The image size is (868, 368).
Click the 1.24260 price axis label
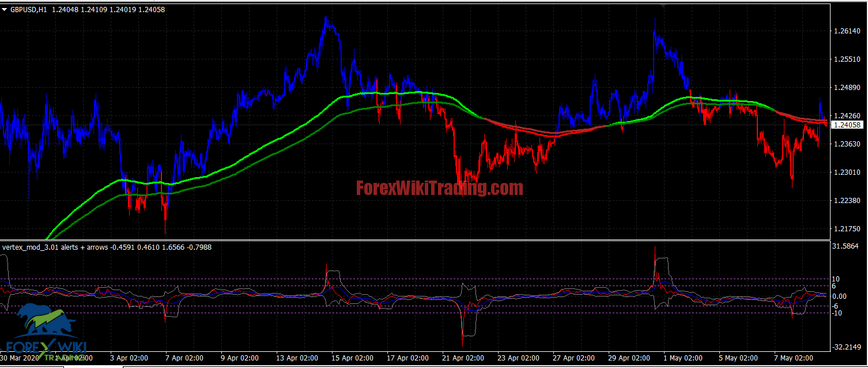tap(847, 115)
